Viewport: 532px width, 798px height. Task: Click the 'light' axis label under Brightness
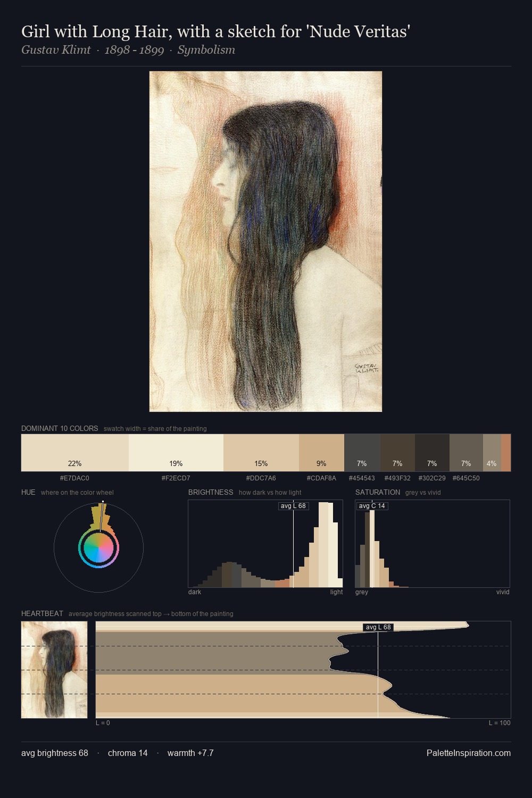337,592
